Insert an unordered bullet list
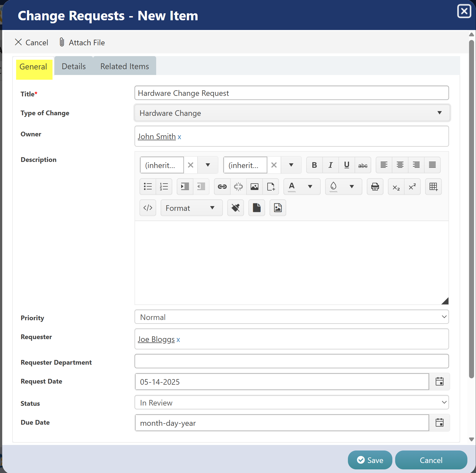Image resolution: width=476 pixels, height=473 pixels. (x=148, y=187)
